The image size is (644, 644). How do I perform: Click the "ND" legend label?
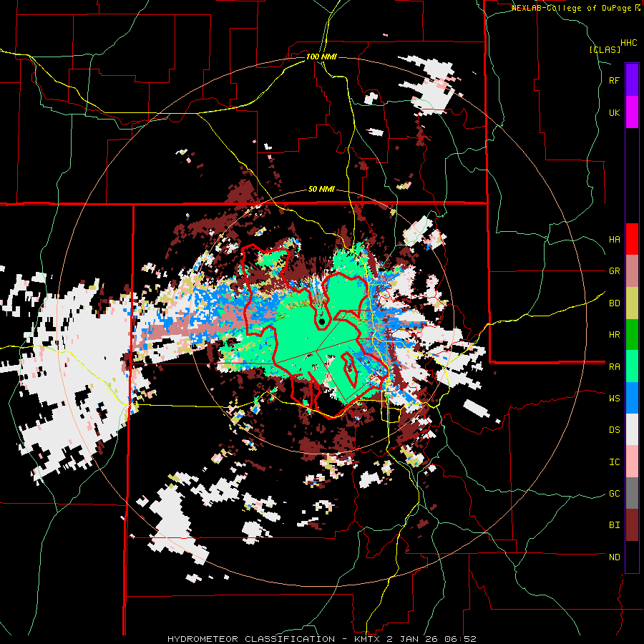point(614,557)
